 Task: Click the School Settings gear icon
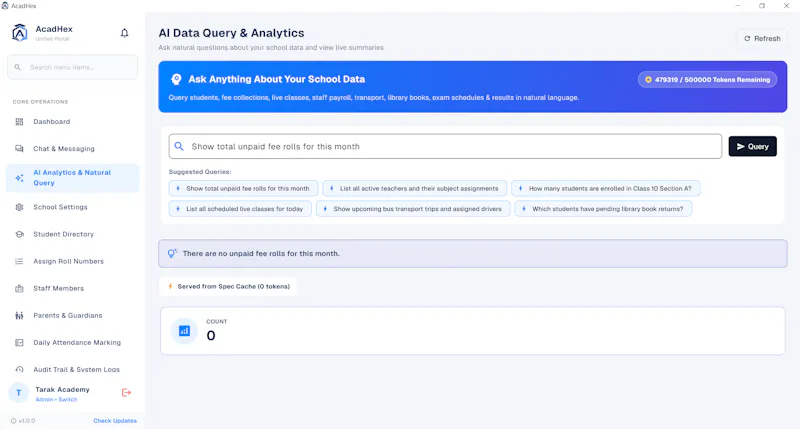click(x=19, y=208)
